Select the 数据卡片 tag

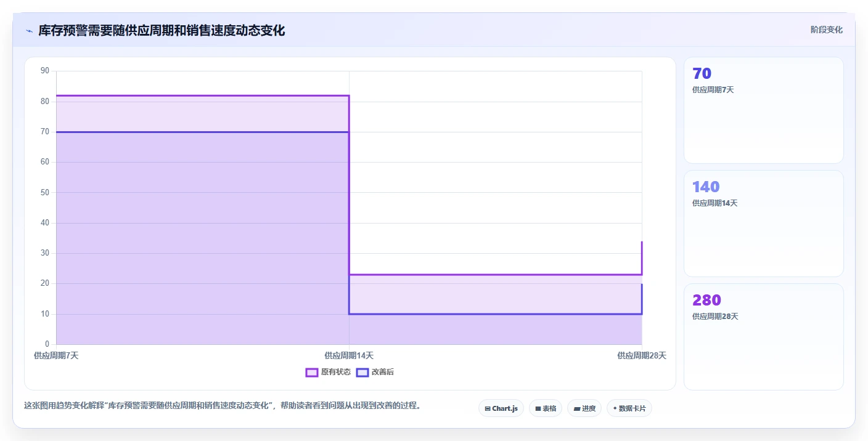click(x=629, y=408)
